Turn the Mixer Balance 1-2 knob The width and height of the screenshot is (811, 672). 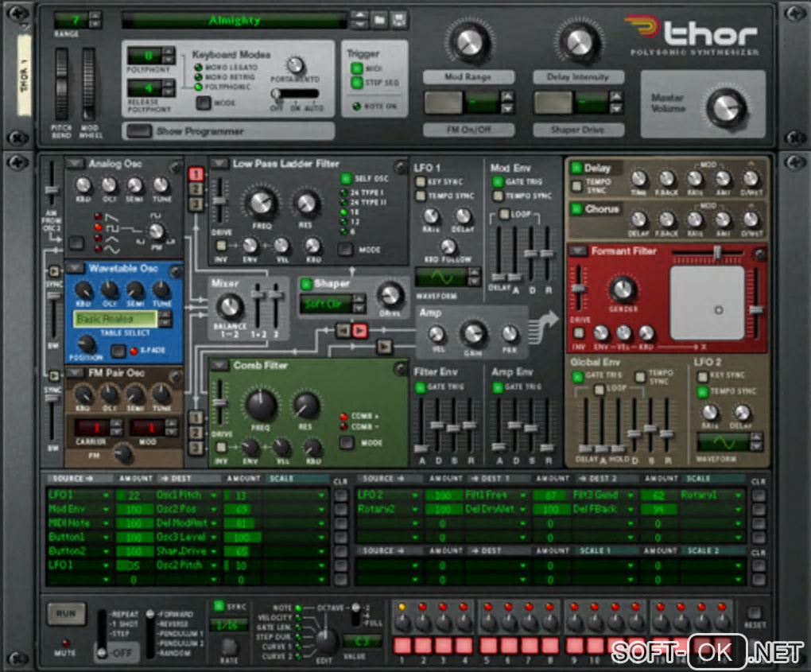tap(230, 306)
